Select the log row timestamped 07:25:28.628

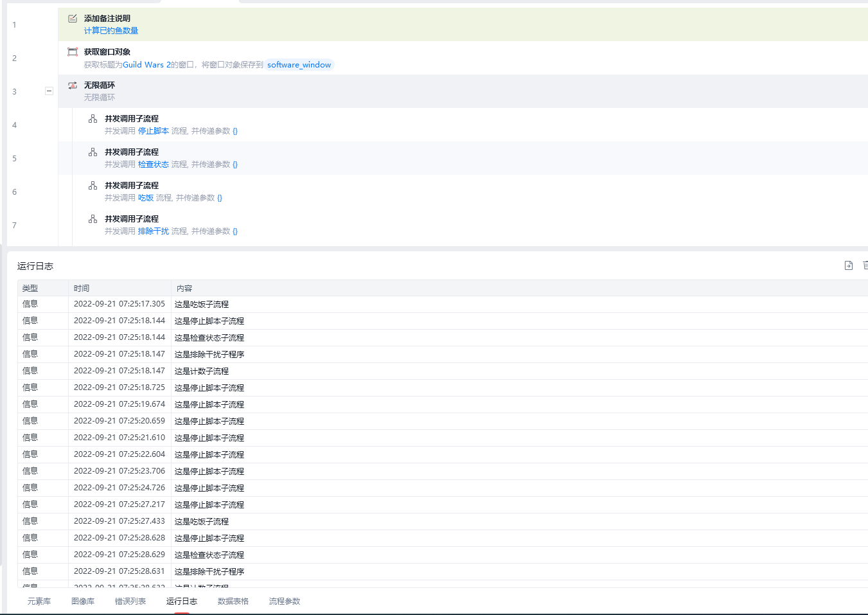(x=443, y=539)
